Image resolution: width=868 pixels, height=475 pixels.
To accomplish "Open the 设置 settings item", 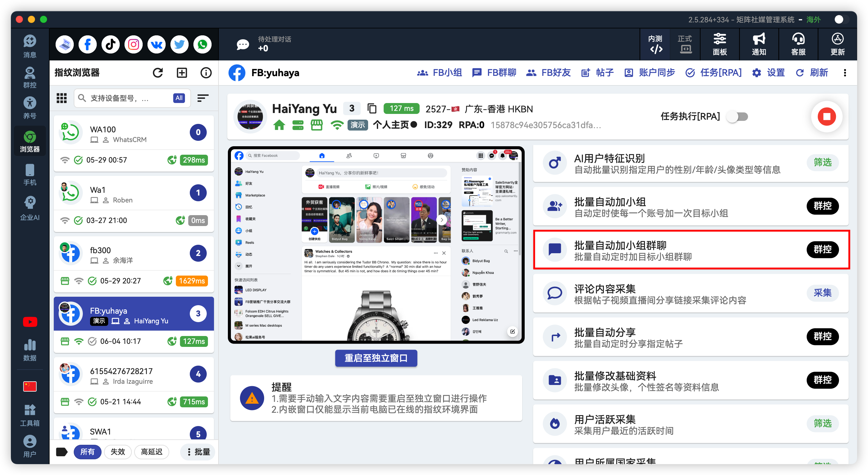I will pos(768,73).
